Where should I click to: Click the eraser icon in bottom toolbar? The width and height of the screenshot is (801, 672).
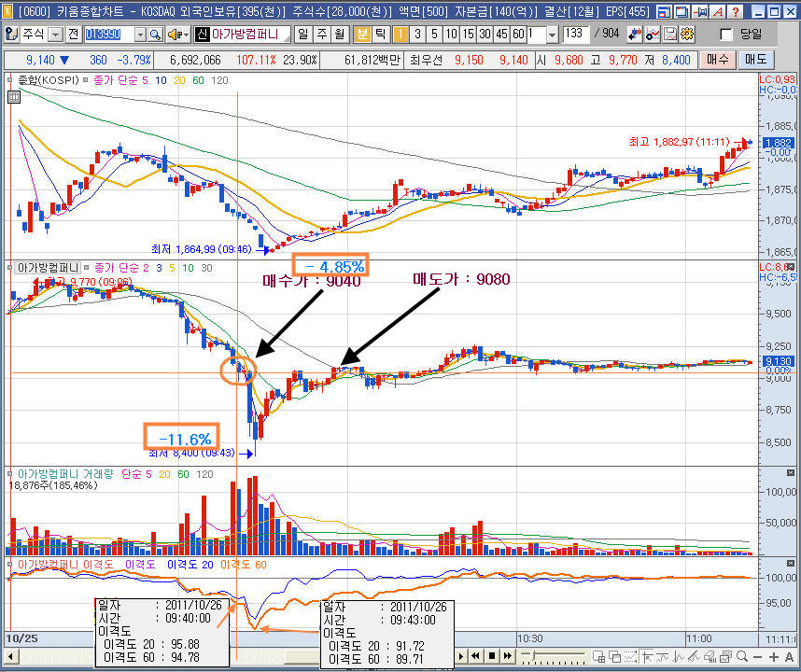710,656
